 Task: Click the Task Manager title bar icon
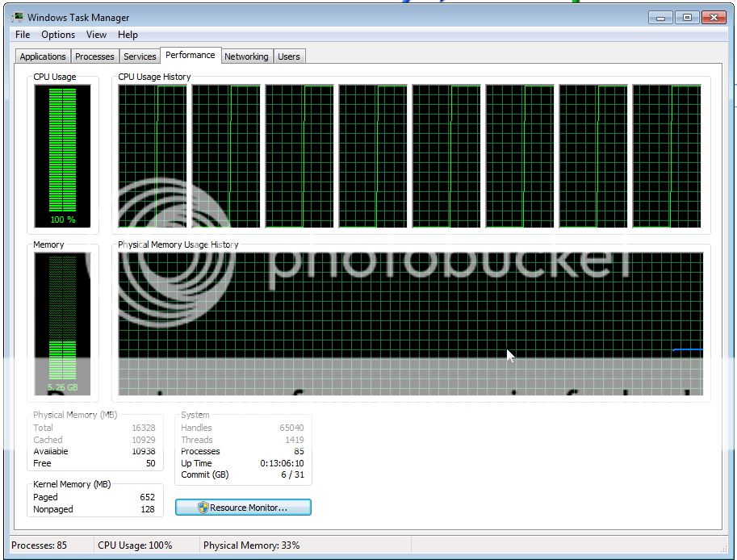click(x=17, y=17)
